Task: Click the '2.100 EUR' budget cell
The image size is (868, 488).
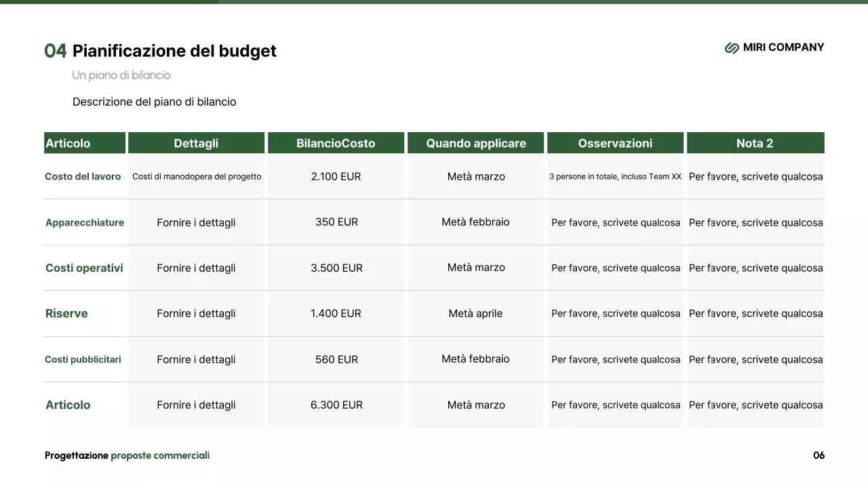Action: (336, 176)
